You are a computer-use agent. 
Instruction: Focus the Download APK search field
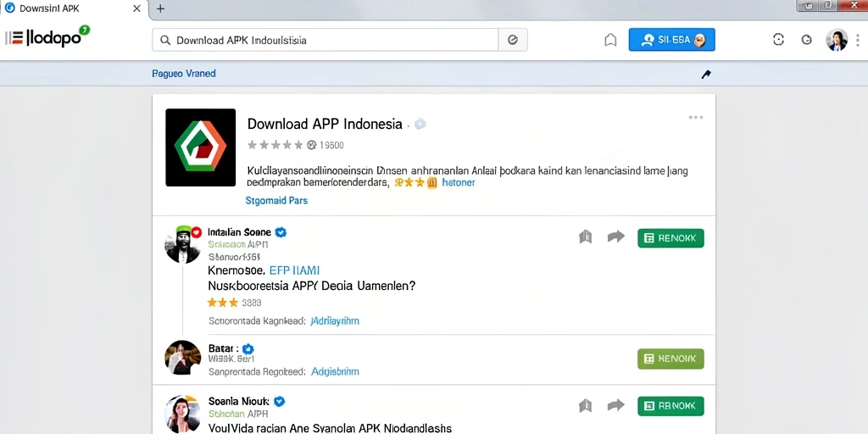click(x=325, y=40)
